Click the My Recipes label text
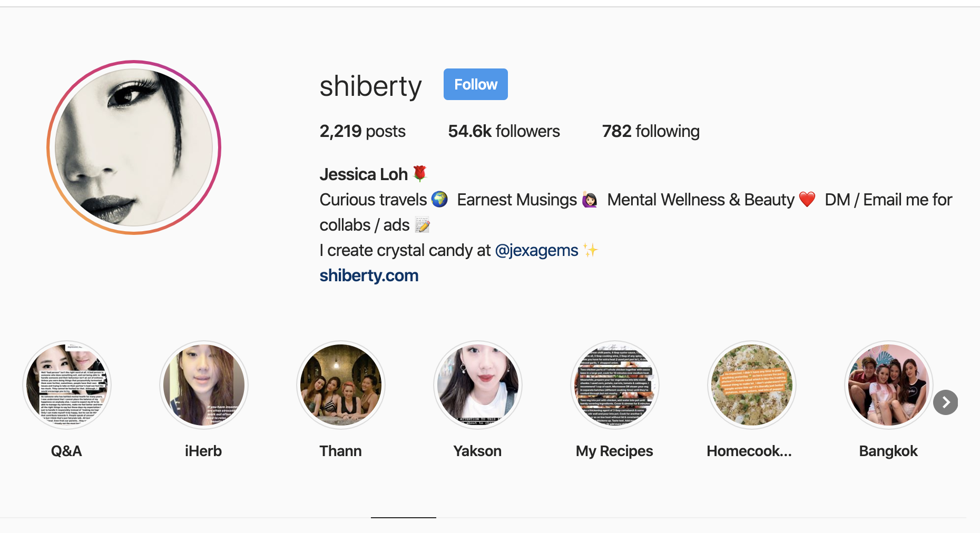Viewport: 980px width, 533px height. (x=614, y=451)
